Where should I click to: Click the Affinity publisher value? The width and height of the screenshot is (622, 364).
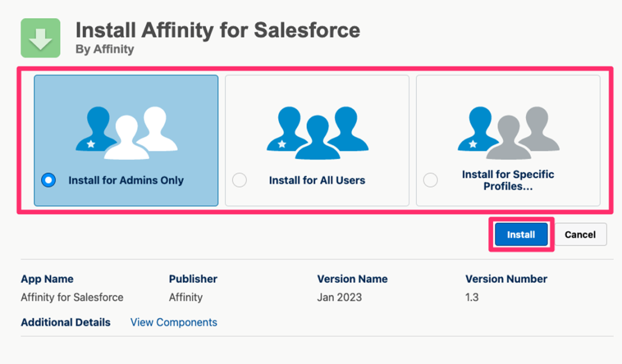[x=186, y=297]
